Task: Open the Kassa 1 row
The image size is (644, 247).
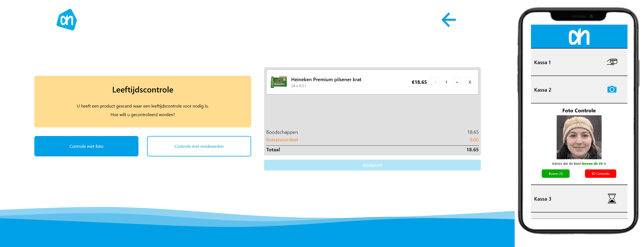Action: pos(563,62)
